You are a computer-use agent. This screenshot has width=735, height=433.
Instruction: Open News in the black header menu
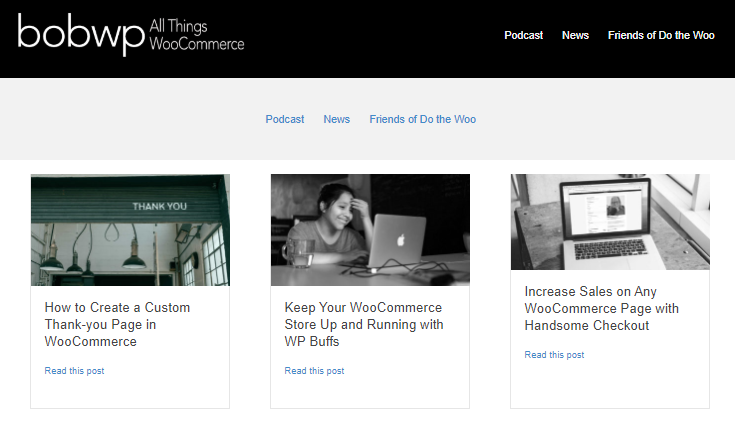pyautogui.click(x=575, y=35)
